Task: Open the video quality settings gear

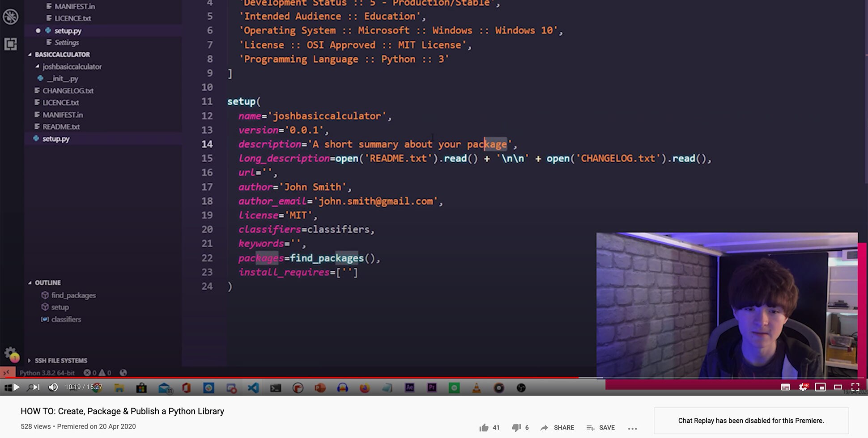Action: 803,387
